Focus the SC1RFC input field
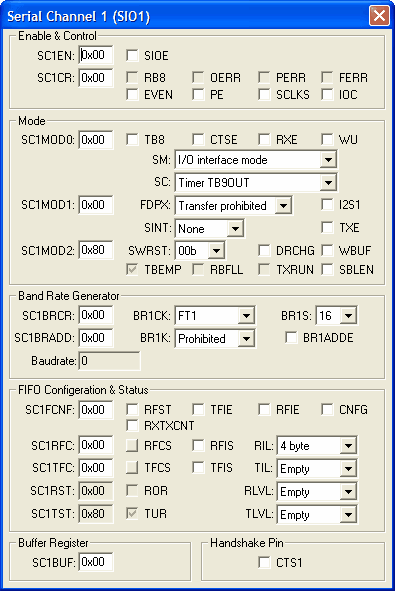 pos(96,445)
